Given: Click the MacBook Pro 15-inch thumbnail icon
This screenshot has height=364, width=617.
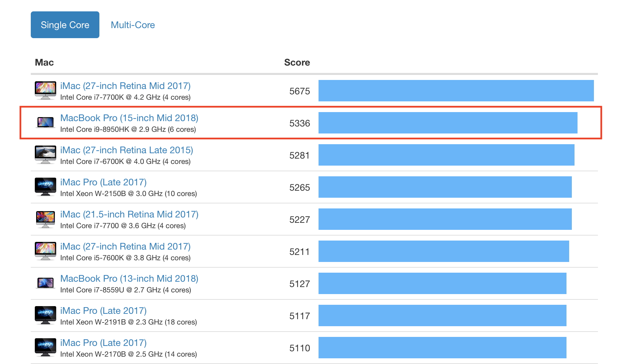Looking at the screenshot, I should pos(46,122).
